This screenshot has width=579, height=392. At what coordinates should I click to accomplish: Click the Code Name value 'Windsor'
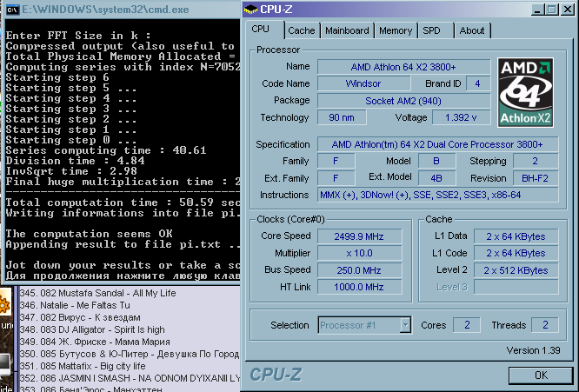tap(363, 83)
